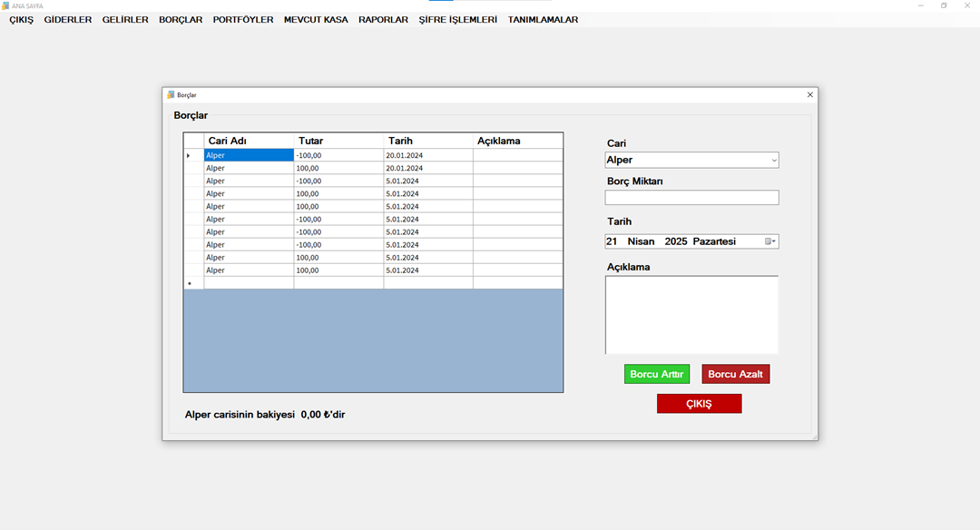Click the Borç Miktarı input field
Image resolution: width=980 pixels, height=530 pixels.
click(x=691, y=198)
